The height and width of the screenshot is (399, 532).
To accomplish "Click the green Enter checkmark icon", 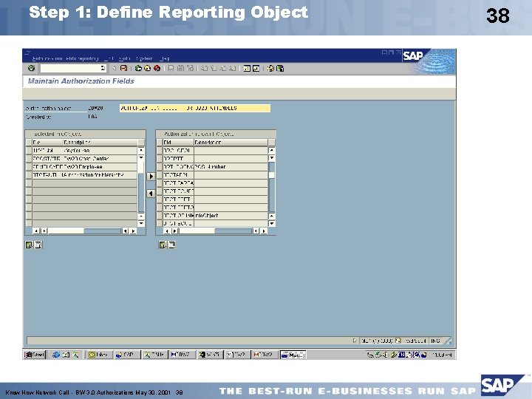I will [32, 68].
